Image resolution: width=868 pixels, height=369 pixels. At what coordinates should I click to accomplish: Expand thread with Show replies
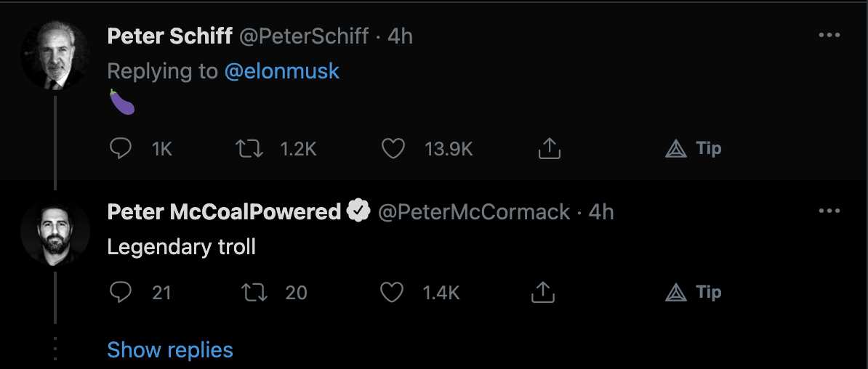pos(170,350)
